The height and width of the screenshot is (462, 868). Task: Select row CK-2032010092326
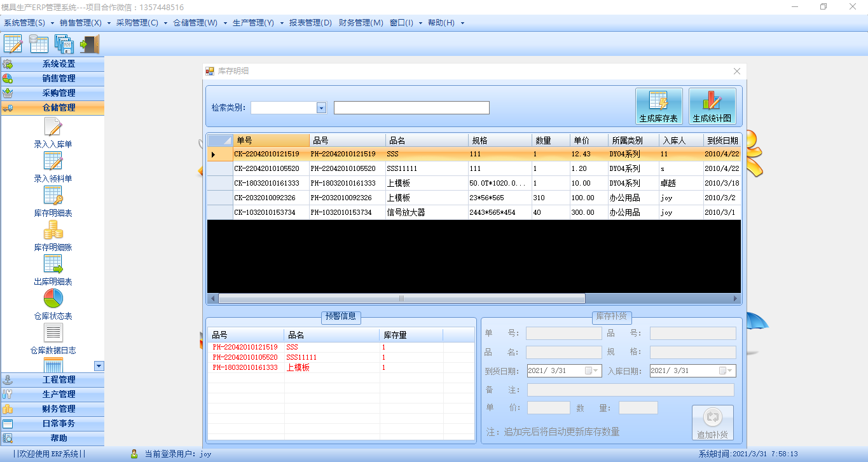click(474, 198)
